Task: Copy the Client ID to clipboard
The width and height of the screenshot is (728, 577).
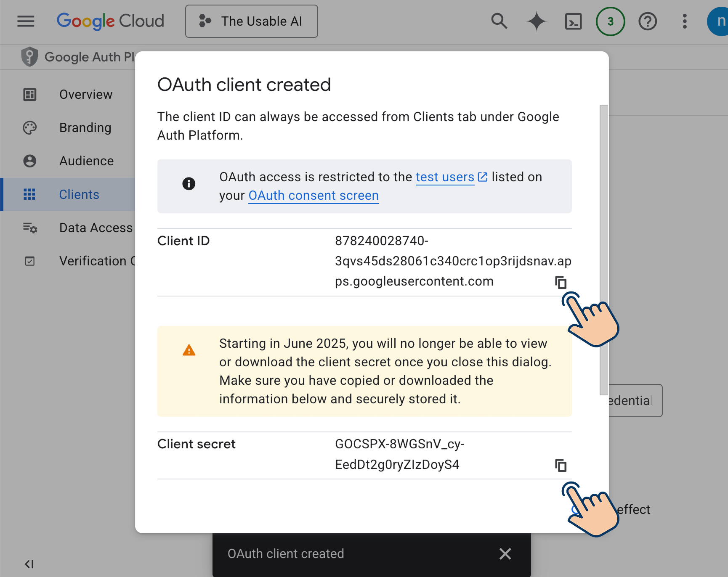Action: point(561,282)
